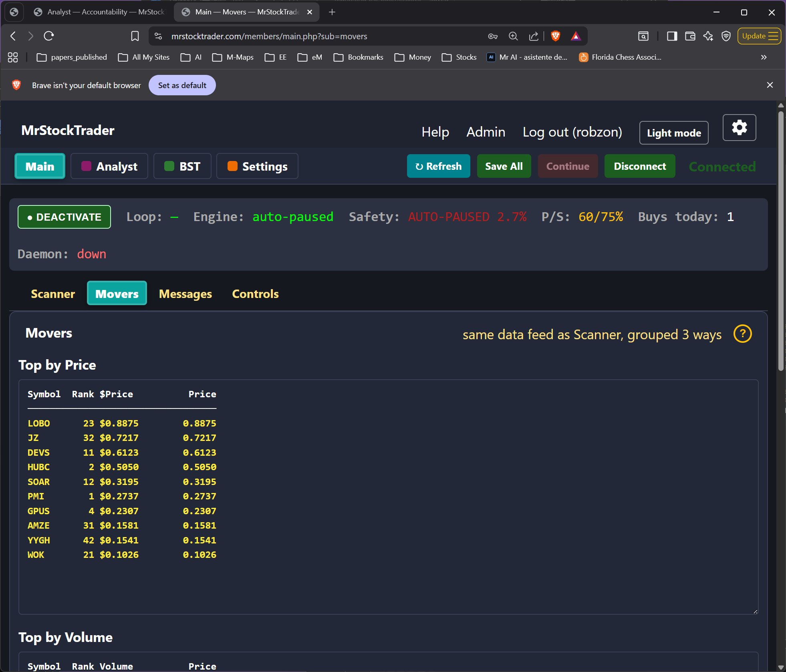
Task: Reload the page with reload icon
Action: tap(49, 36)
